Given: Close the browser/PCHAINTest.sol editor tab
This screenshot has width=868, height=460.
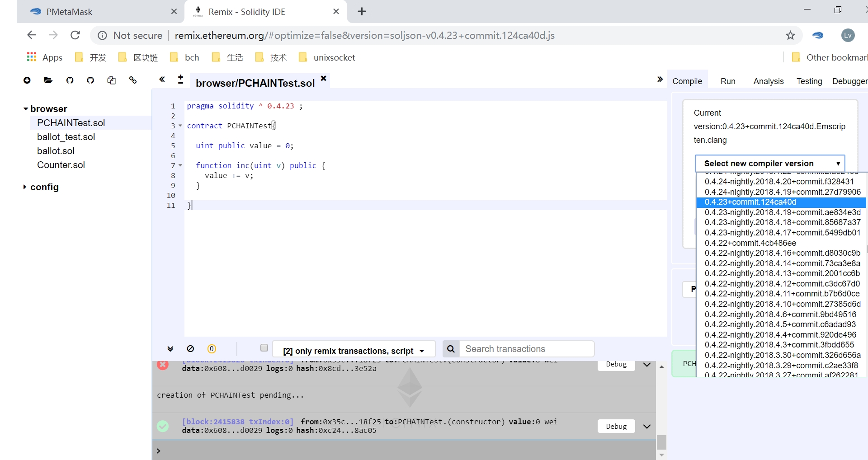Looking at the screenshot, I should pyautogui.click(x=324, y=78).
